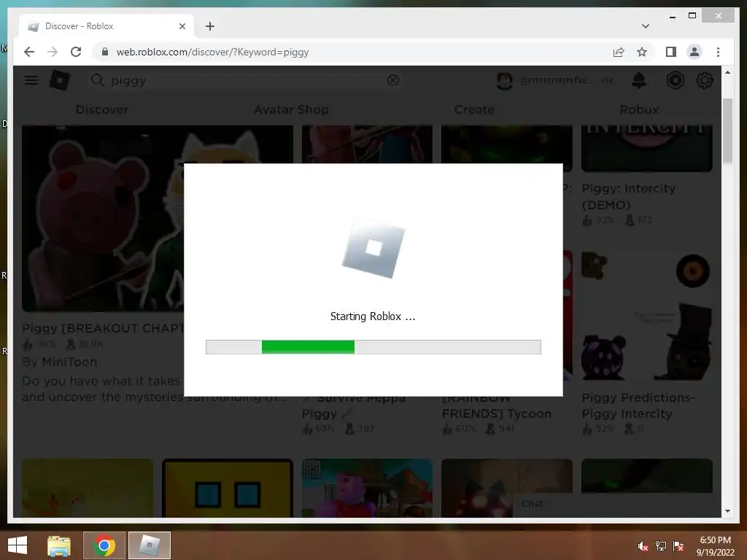Open a new tab with the plus button
The height and width of the screenshot is (560, 747).
tap(210, 26)
